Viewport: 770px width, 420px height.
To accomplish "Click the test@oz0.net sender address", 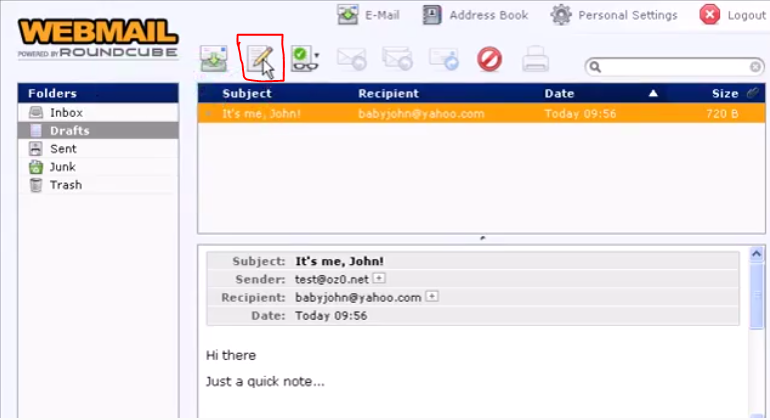I will 331,280.
